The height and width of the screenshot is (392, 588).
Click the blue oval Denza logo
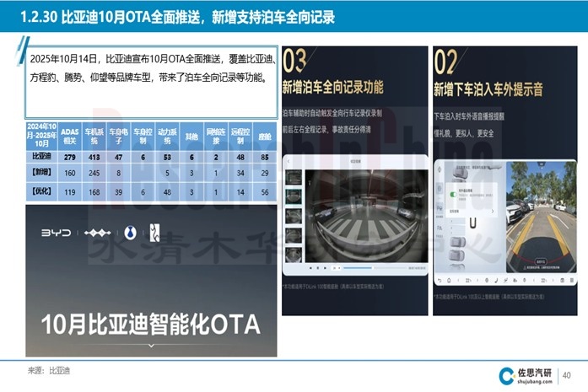pos(130,233)
